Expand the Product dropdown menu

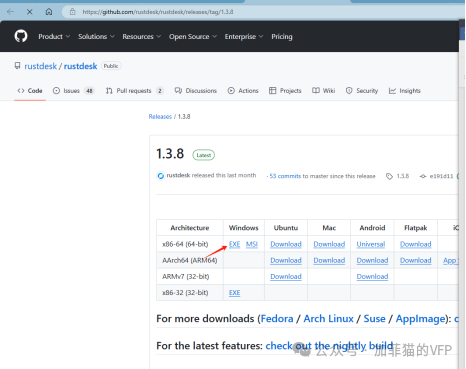point(54,36)
